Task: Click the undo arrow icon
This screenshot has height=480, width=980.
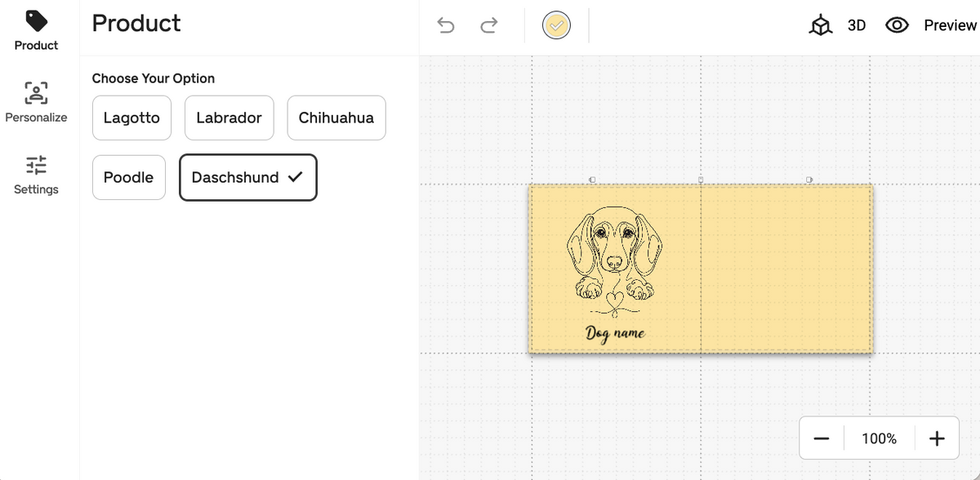Action: (446, 25)
